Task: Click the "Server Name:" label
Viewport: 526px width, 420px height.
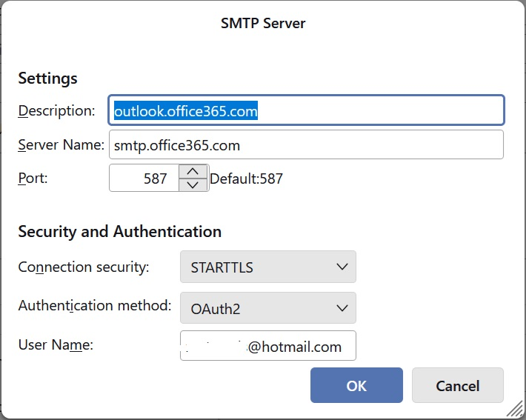Action: tap(61, 145)
